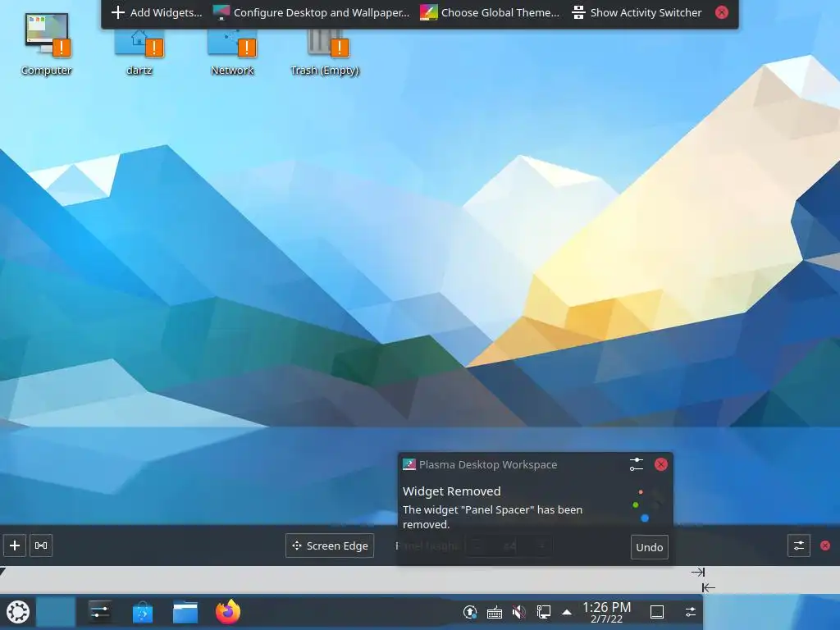Screen dimensions: 840x630
Task: Close the desktop edit mode toolbar
Action: [x=722, y=12]
